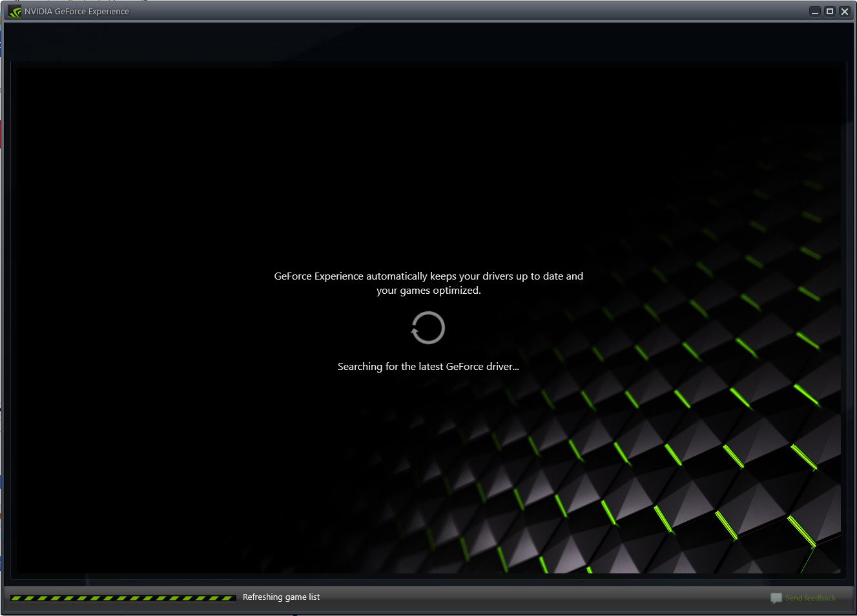Image resolution: width=857 pixels, height=616 pixels.
Task: Click the 'Refreshing game list' status text
Action: [281, 597]
